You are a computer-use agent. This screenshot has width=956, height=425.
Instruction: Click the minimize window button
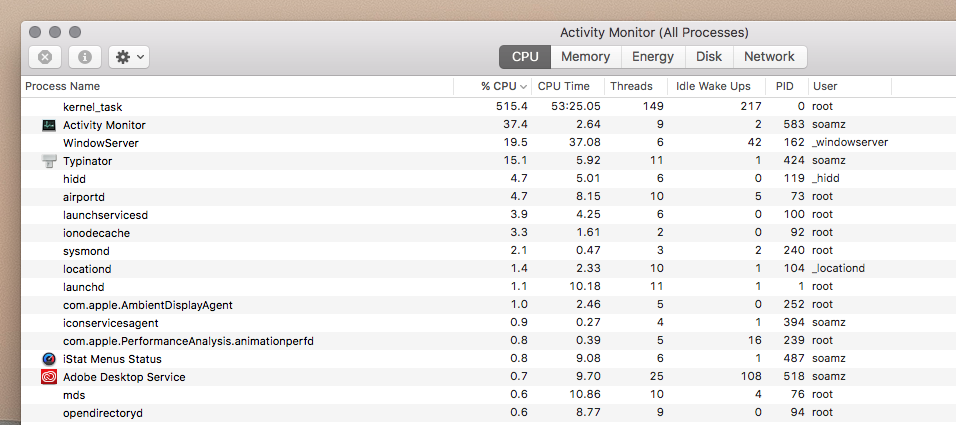pos(55,32)
